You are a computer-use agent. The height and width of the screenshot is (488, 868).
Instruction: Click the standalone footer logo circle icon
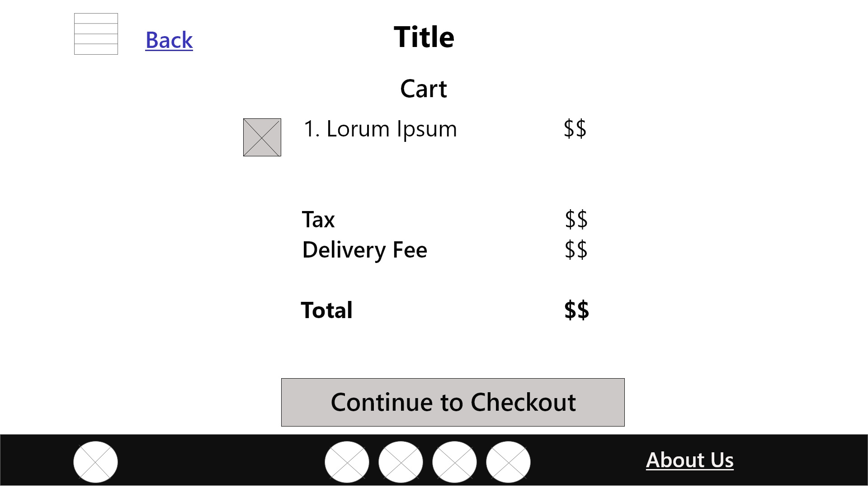click(x=95, y=462)
